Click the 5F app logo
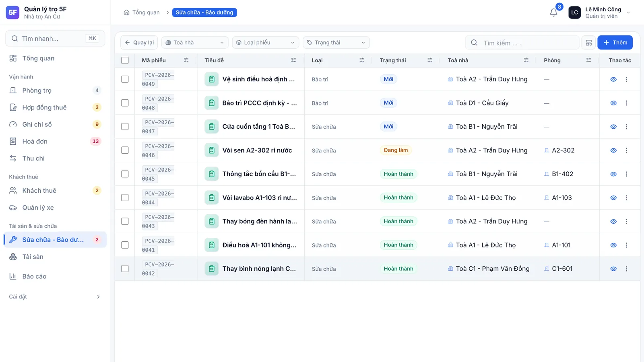The width and height of the screenshot is (644, 362). [x=12, y=12]
